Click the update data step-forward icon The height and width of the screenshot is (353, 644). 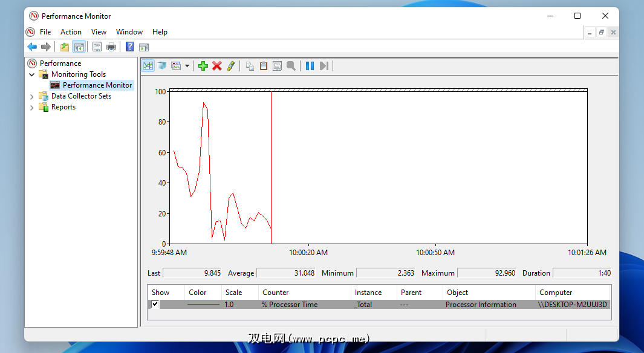click(324, 66)
